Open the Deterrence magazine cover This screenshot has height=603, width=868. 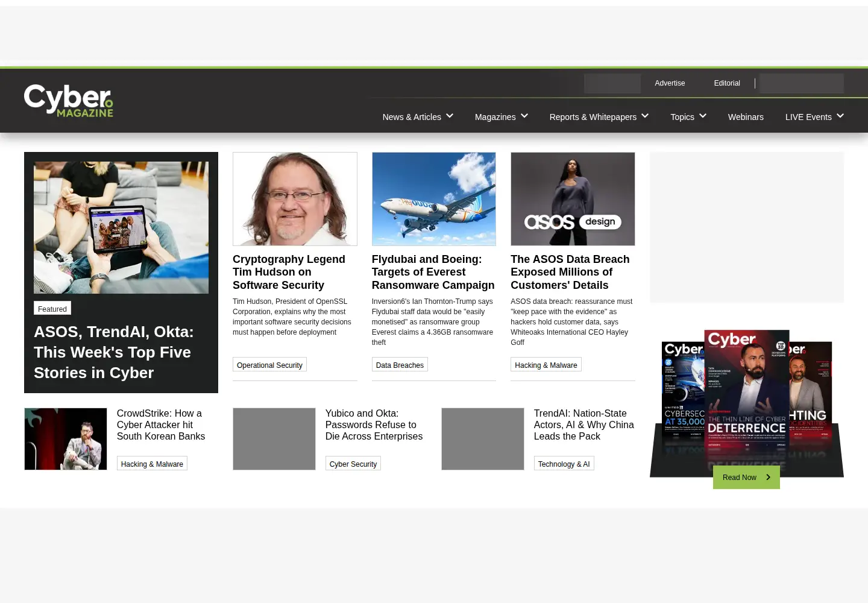(x=747, y=390)
